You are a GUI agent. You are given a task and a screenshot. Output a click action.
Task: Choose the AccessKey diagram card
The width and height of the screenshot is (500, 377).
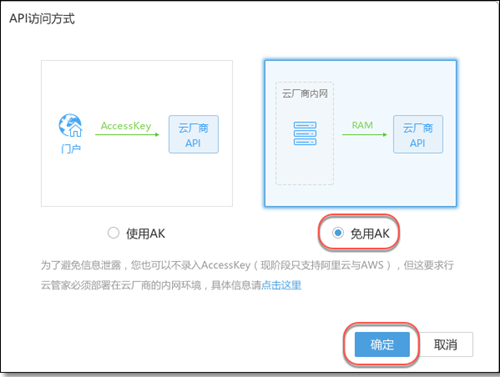click(x=137, y=133)
